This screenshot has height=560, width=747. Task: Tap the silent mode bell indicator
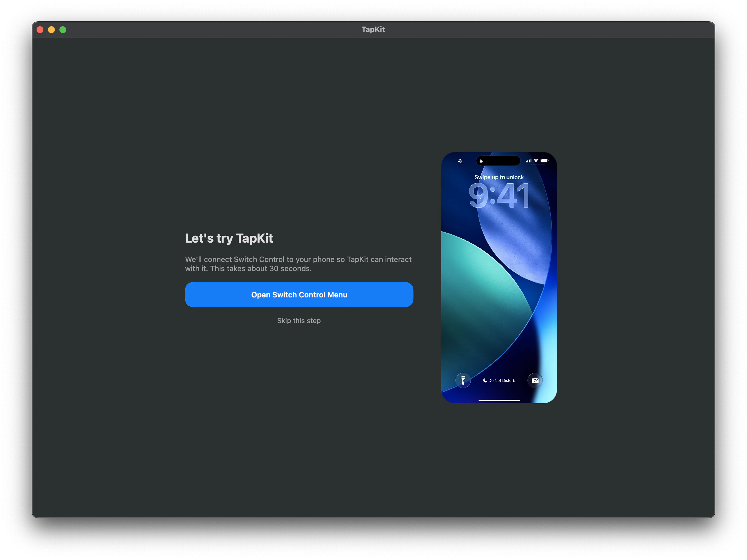coord(460,161)
